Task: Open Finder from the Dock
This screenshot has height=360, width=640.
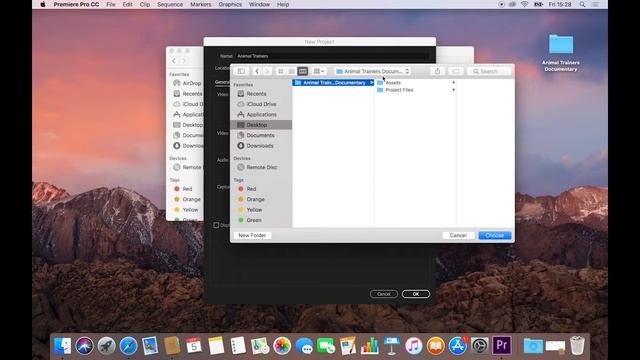Action: (x=62, y=346)
